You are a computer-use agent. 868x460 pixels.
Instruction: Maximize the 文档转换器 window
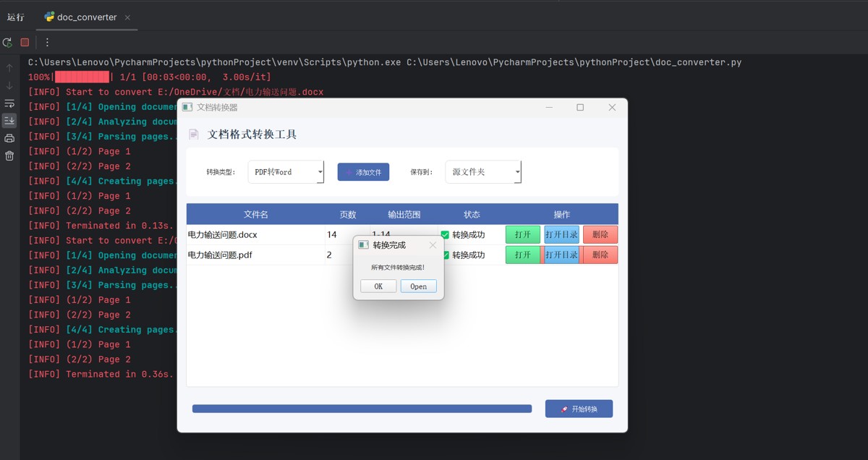580,107
